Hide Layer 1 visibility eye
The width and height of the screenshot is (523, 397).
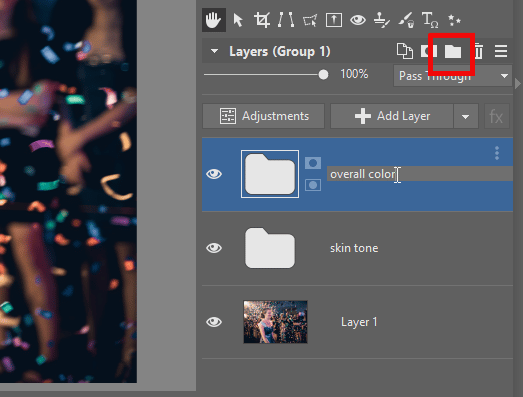[x=214, y=322]
